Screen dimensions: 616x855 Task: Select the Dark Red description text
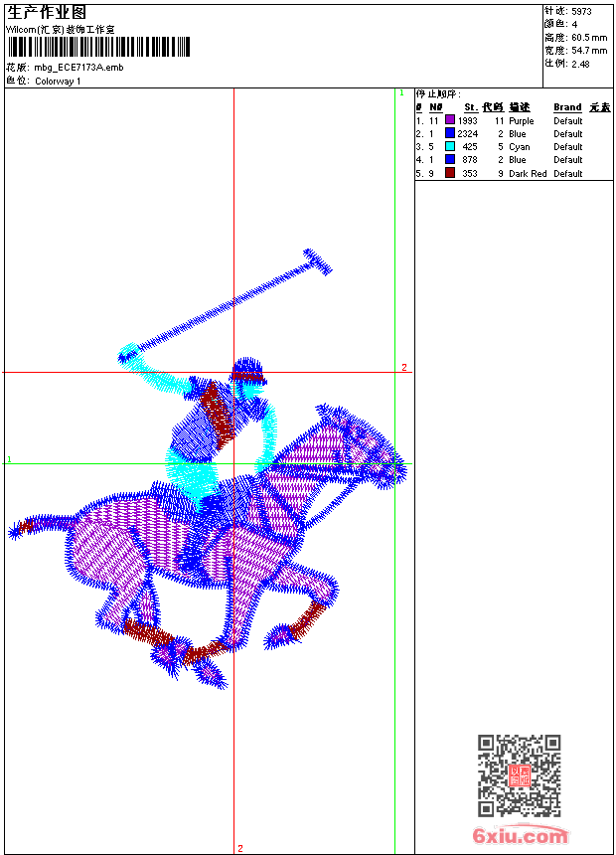click(528, 173)
